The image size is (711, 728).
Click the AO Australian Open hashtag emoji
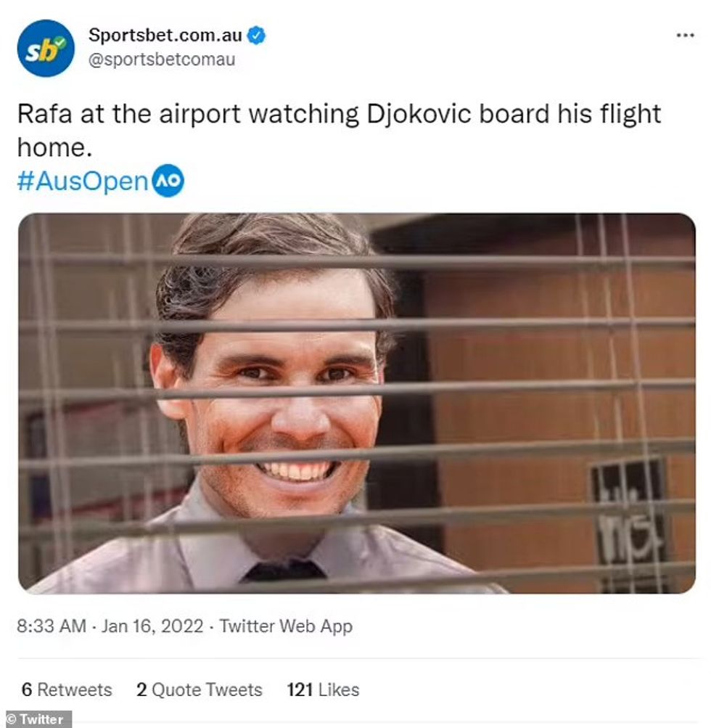click(168, 181)
